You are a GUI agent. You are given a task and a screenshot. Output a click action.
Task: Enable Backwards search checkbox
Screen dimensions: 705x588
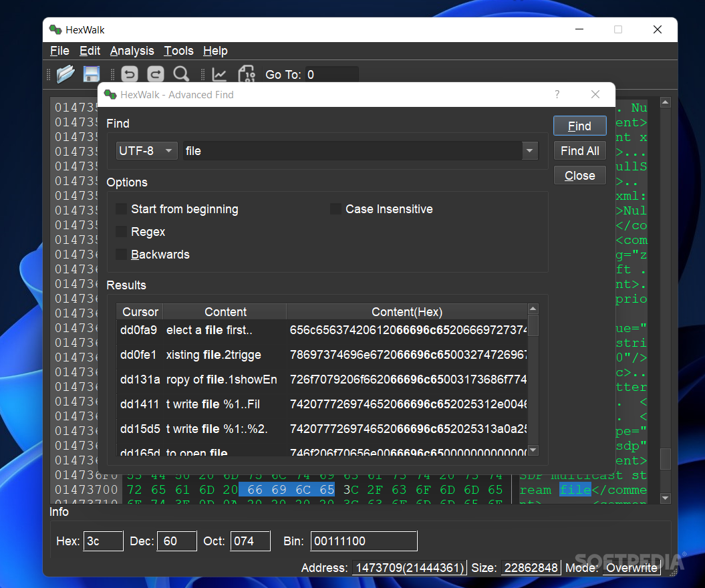pos(121,255)
